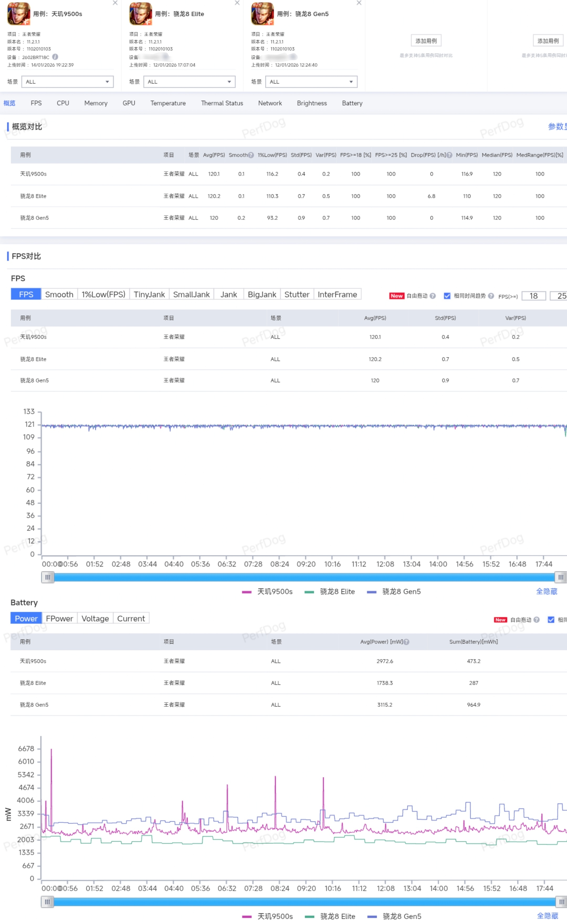This screenshot has height=924, width=567.
Task: Open scene dropdown for 天玑9500s case
Action: (x=67, y=82)
